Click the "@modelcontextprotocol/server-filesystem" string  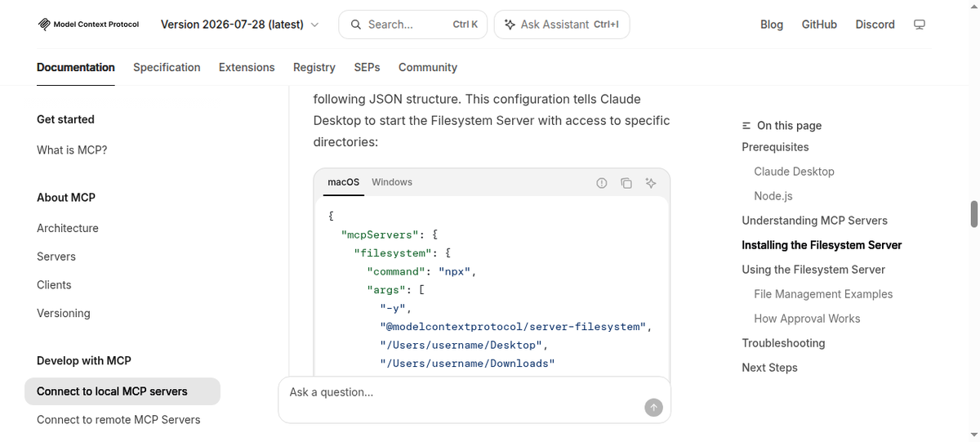[517, 327]
